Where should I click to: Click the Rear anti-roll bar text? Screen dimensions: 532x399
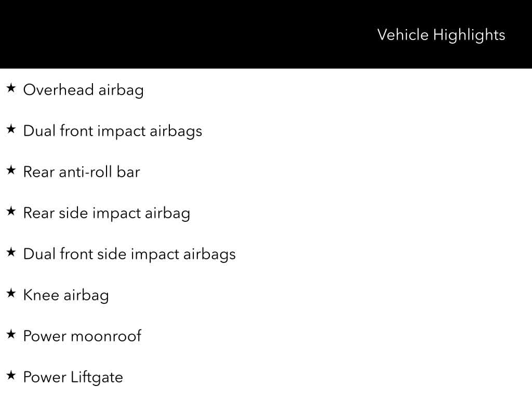pyautogui.click(x=82, y=172)
